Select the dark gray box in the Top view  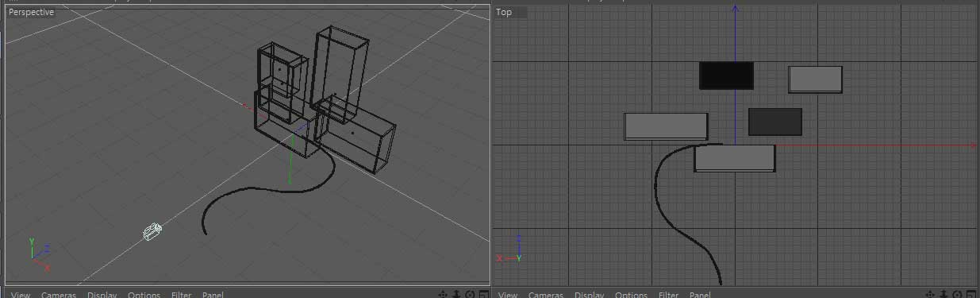click(775, 122)
